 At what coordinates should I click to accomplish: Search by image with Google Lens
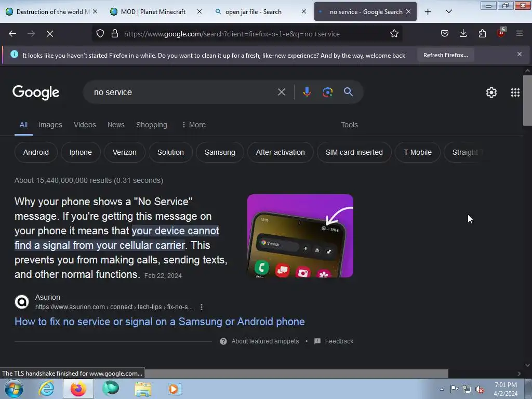tap(327, 92)
